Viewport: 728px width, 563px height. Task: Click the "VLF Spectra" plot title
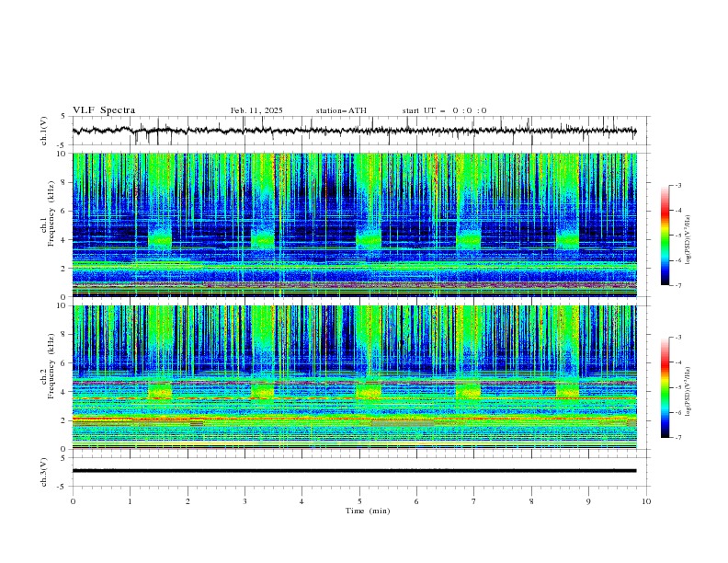tap(104, 110)
